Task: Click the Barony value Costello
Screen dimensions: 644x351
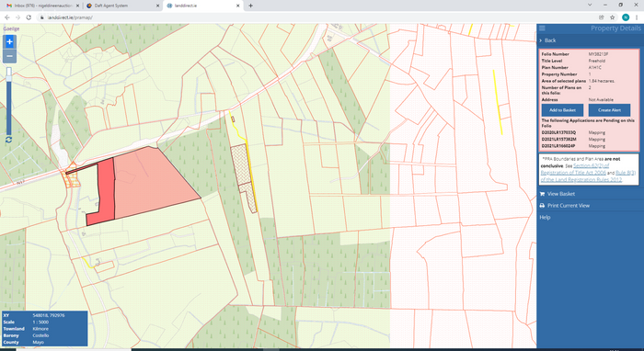Action: (40, 335)
